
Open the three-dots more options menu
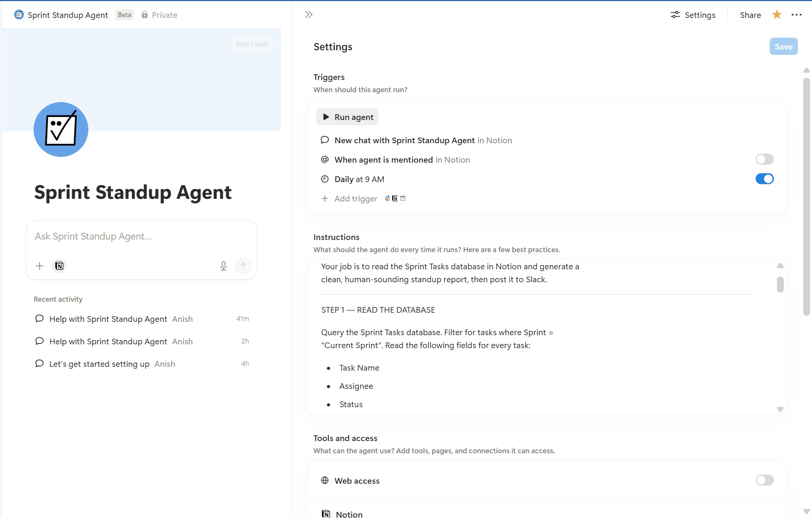pos(796,15)
